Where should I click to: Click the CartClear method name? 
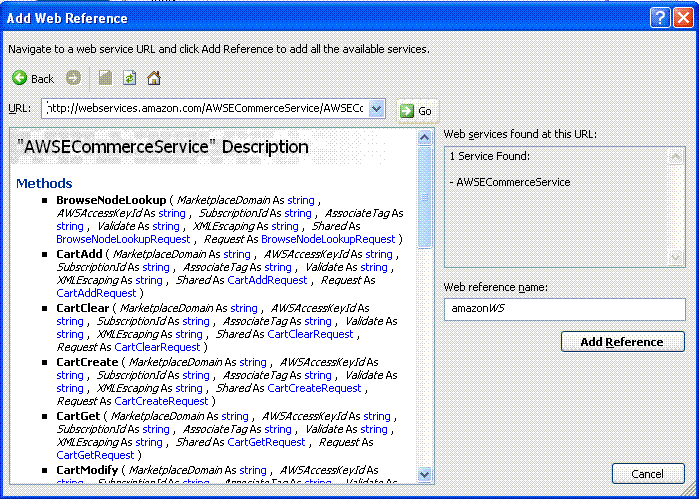tap(82, 308)
